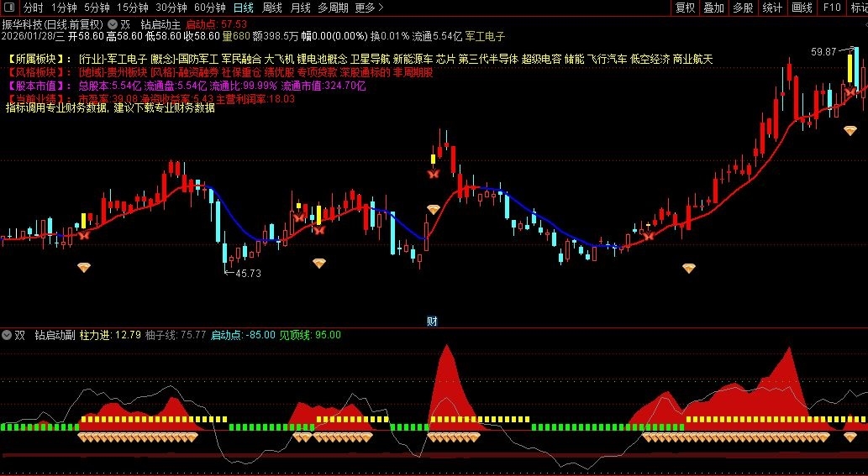Click the leftmost butterfly signal on the main chart
Screen dimensions: 868x476
83,234
